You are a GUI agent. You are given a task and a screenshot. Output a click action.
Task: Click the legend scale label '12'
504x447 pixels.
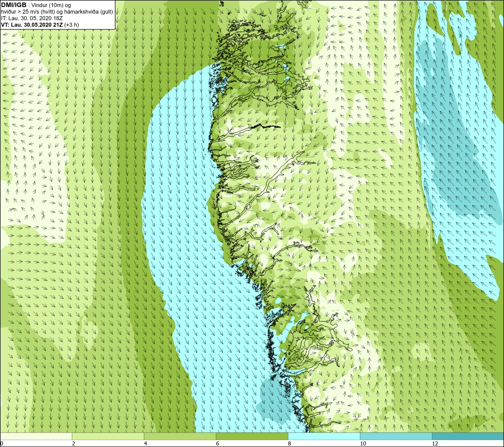pos(435,443)
